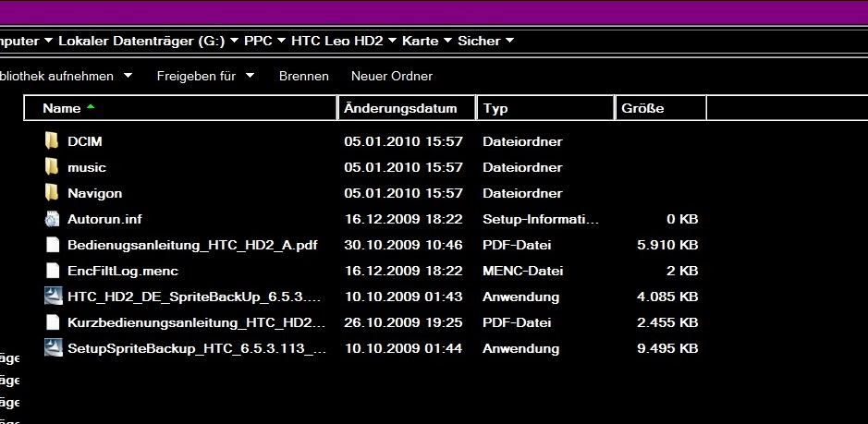Expand dropdown arrow after Lokaler Datenträger (G:)
The image size is (868, 424).
234,41
